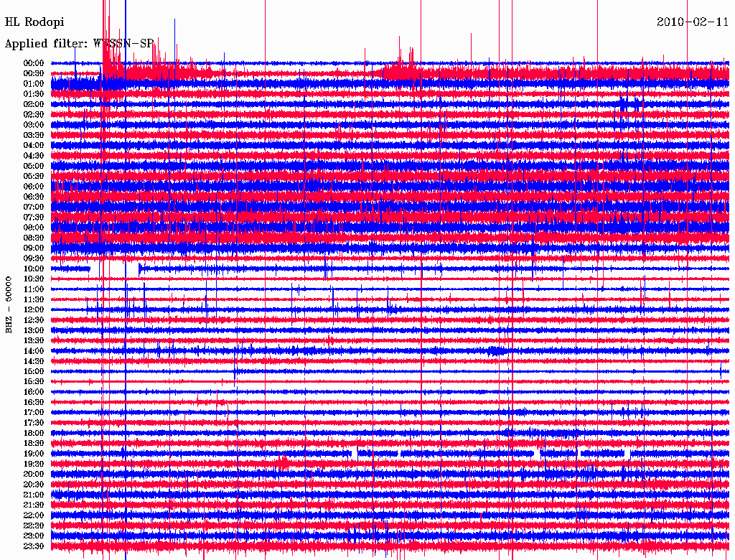
Task: Select the 23:30 time label
Action: 34,546
